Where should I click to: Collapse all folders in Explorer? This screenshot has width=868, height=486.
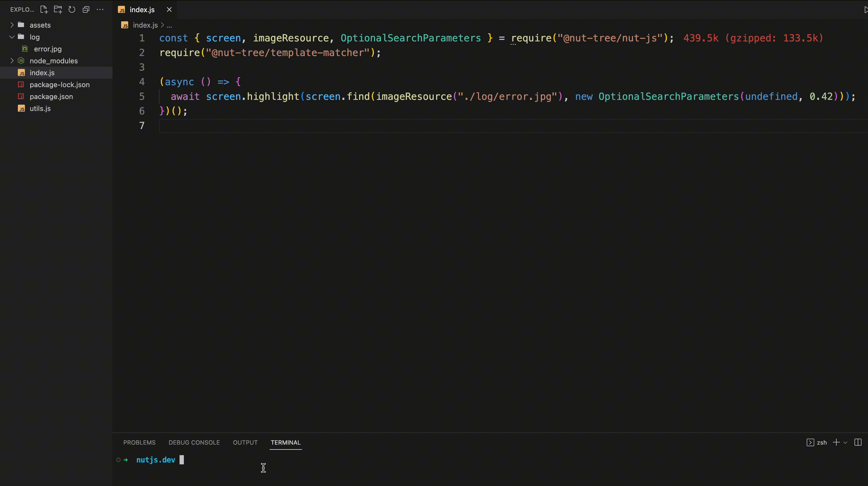tap(86, 9)
